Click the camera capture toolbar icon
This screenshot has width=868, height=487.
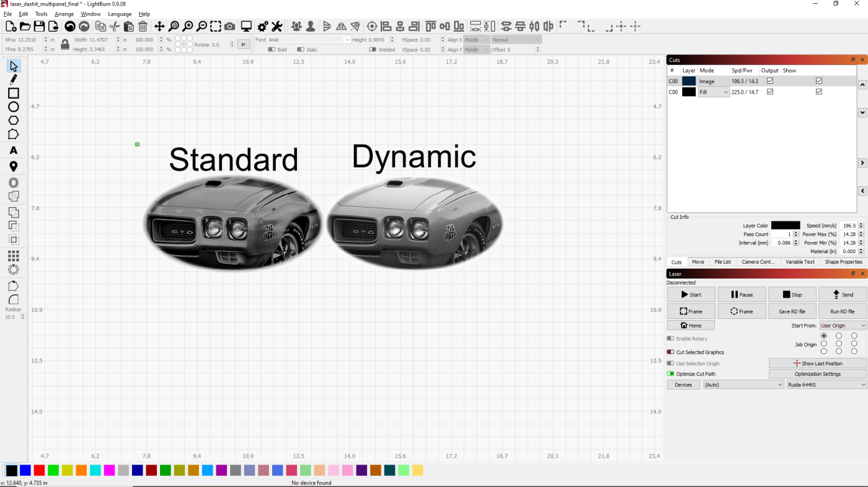(x=229, y=26)
